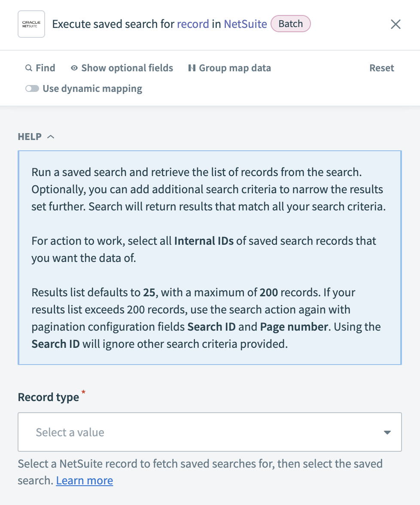Click the Oracle NetSuite logo icon
The width and height of the screenshot is (420, 505).
pos(31,24)
